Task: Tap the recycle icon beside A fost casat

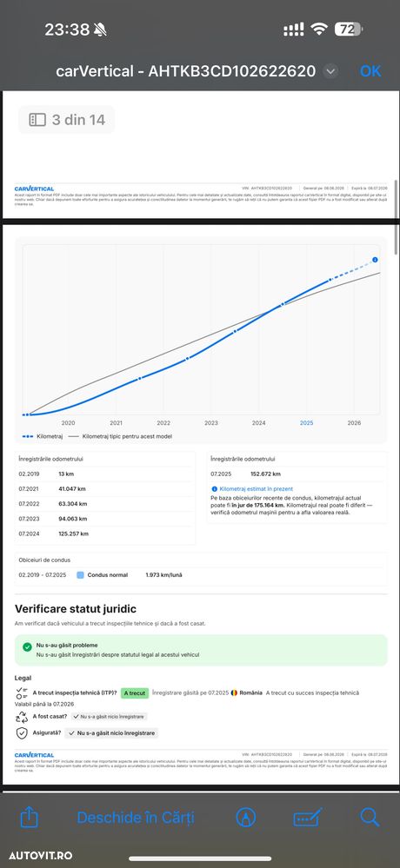Action: (x=22, y=717)
